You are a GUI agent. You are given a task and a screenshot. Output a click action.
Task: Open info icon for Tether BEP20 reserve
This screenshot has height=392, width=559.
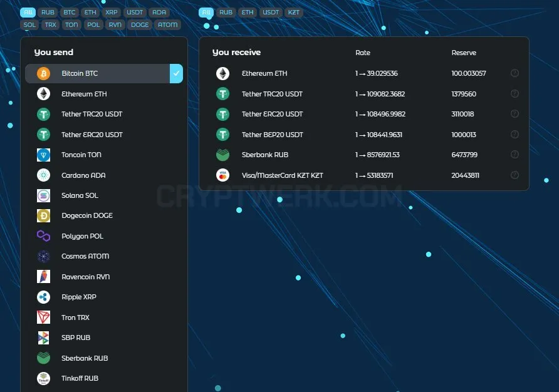(x=515, y=135)
